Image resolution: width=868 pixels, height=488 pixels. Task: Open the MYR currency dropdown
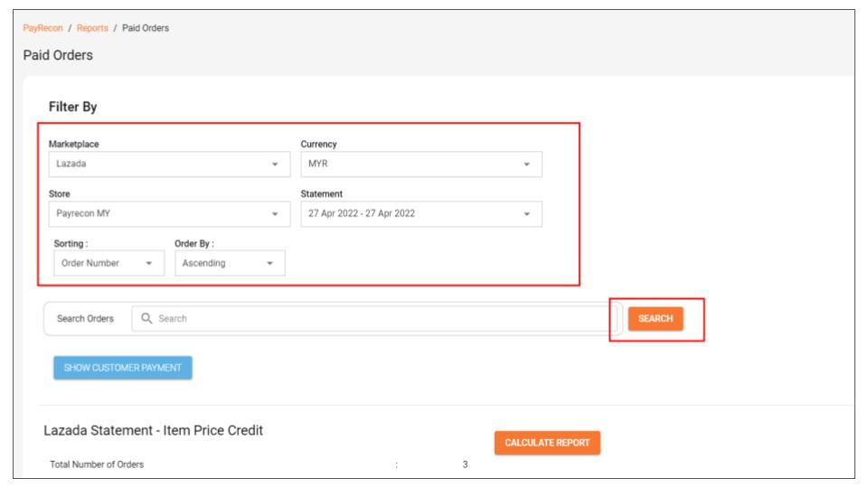(x=421, y=164)
